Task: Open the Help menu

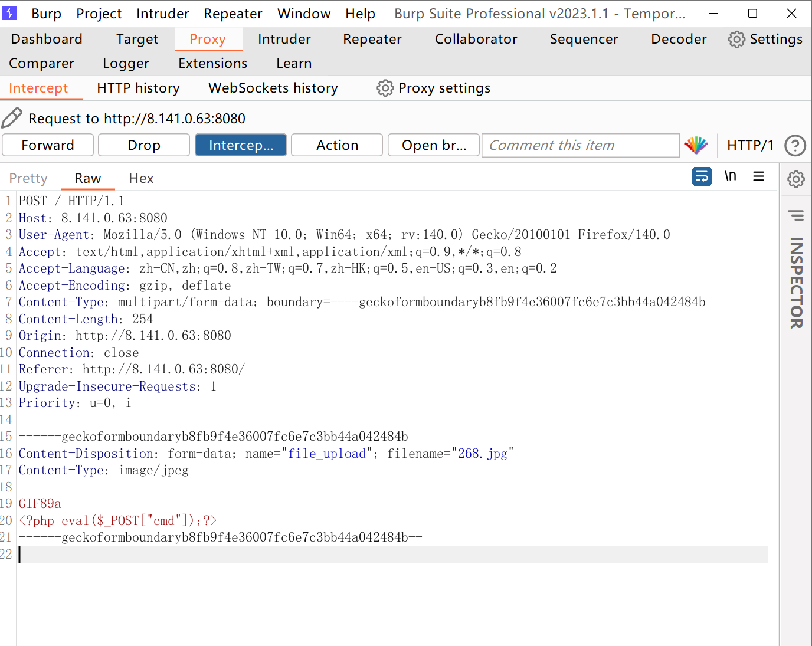Action: coord(360,14)
